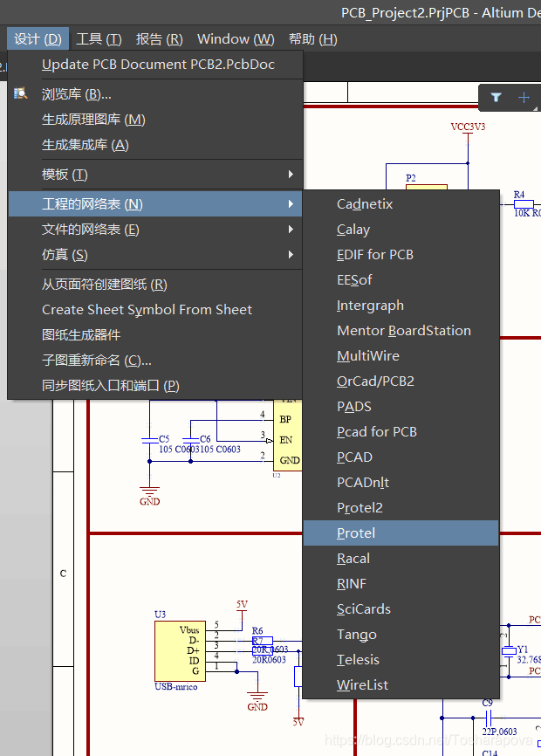Select PADS netlist format
The height and width of the screenshot is (756, 541).
[401, 407]
